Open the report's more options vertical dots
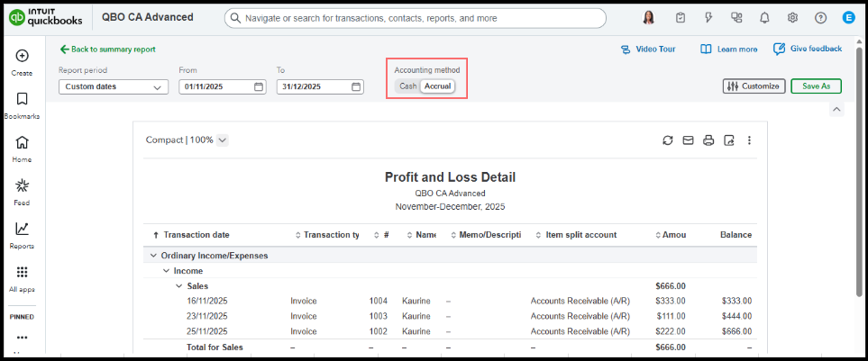This screenshot has width=868, height=361. [x=749, y=140]
